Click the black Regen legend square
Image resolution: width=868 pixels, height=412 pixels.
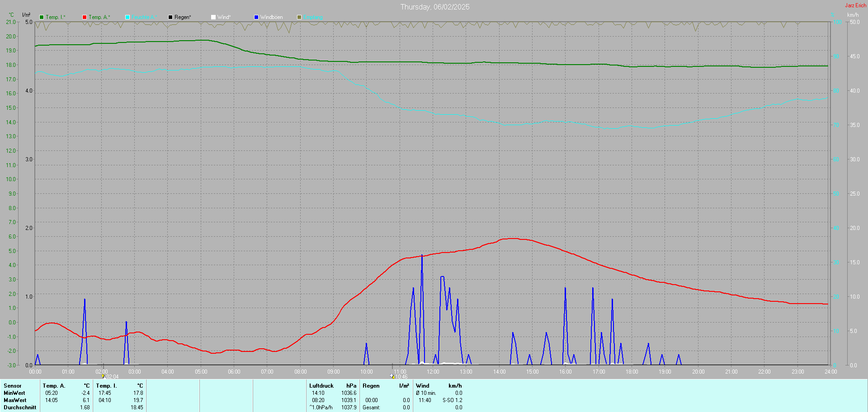point(170,17)
